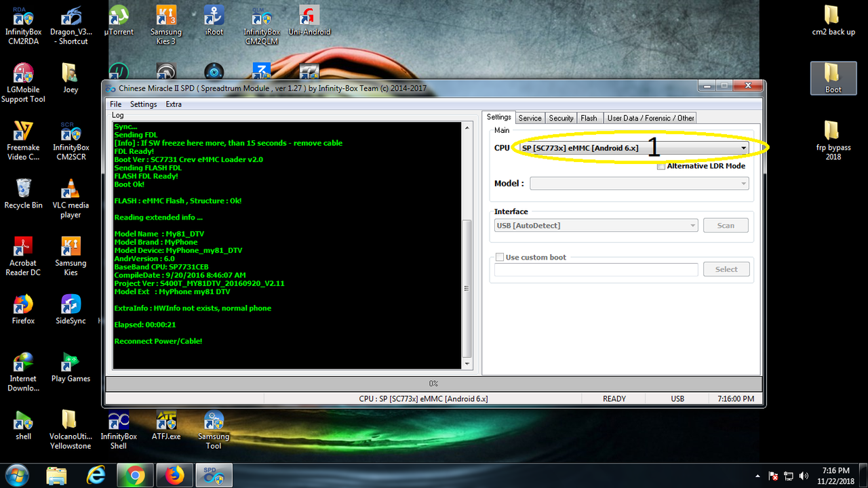Open InfinityBox CM2QLM desktop icon
Image resolution: width=868 pixels, height=488 pixels.
(x=262, y=26)
